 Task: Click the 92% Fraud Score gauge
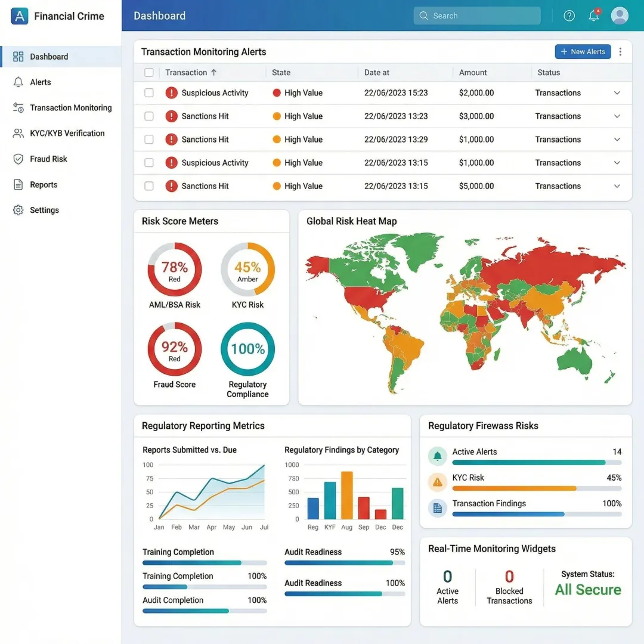click(175, 349)
